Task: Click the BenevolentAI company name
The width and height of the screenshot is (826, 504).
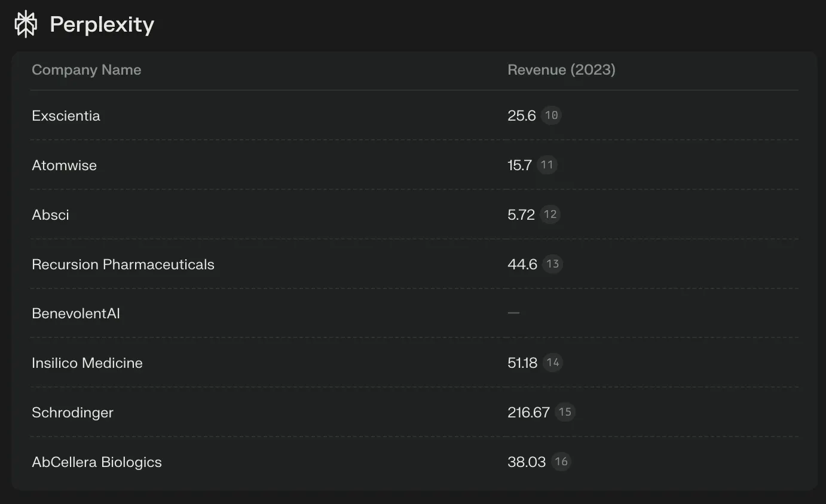Action: coord(76,314)
